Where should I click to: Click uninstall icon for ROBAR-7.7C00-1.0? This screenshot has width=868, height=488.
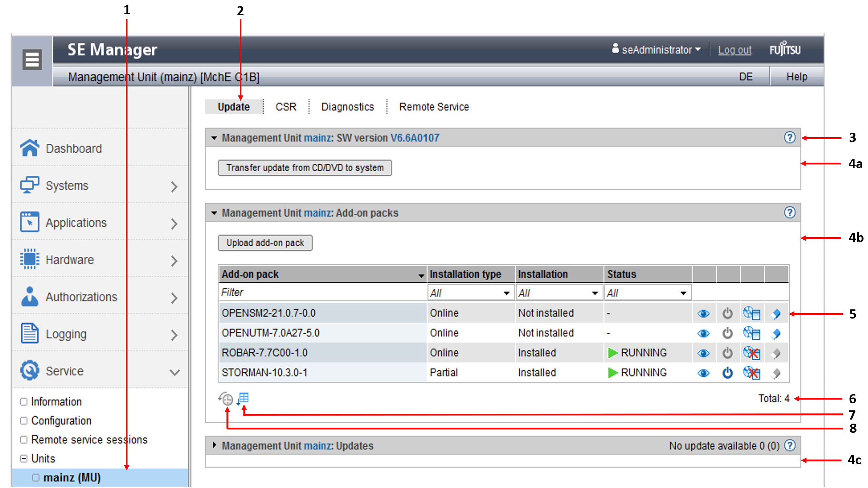[751, 353]
